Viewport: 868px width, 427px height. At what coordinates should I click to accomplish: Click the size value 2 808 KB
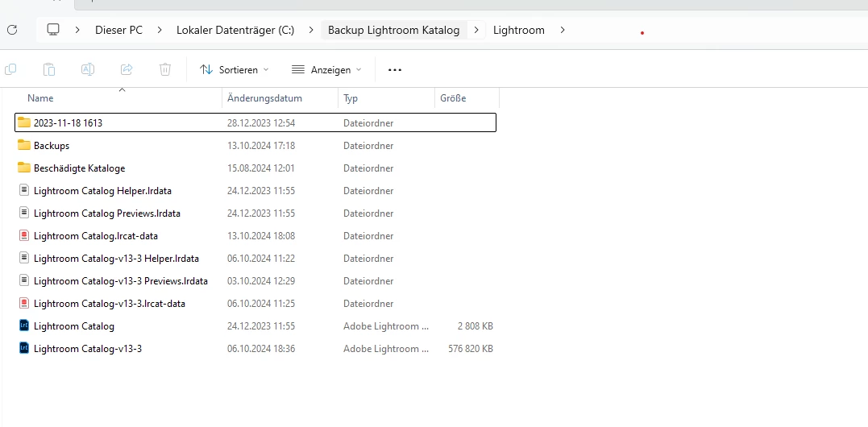475,326
